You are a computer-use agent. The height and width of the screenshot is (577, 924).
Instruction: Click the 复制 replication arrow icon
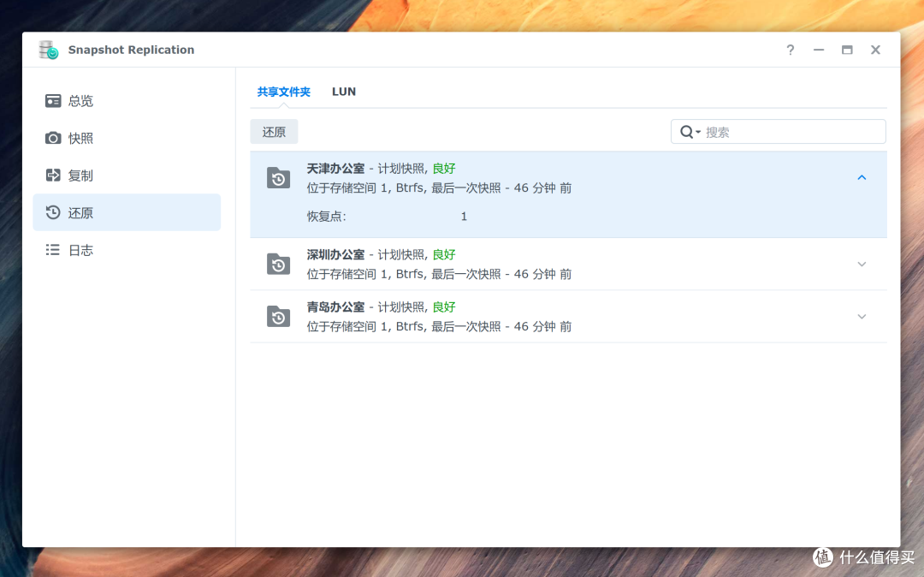coord(53,175)
